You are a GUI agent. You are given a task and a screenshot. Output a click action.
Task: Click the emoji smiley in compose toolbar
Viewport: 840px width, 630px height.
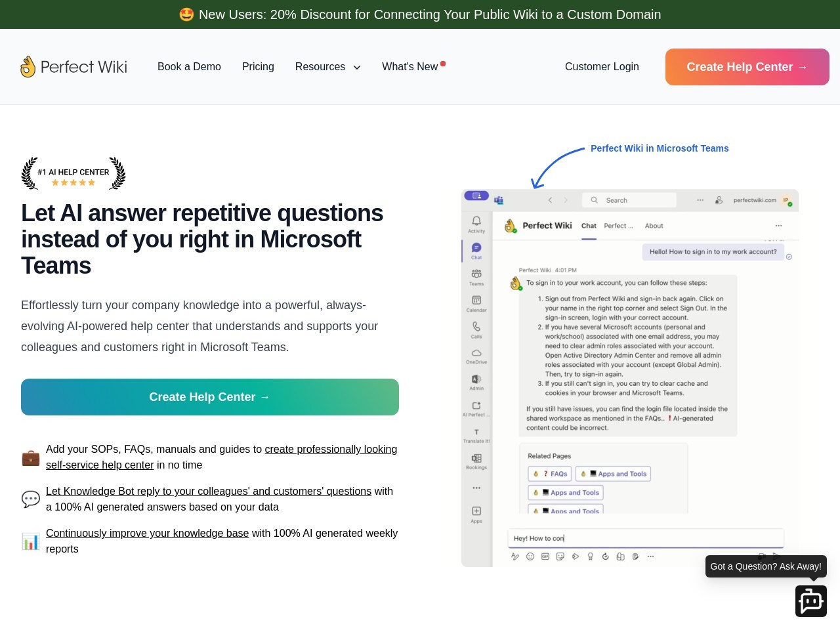tap(530, 556)
